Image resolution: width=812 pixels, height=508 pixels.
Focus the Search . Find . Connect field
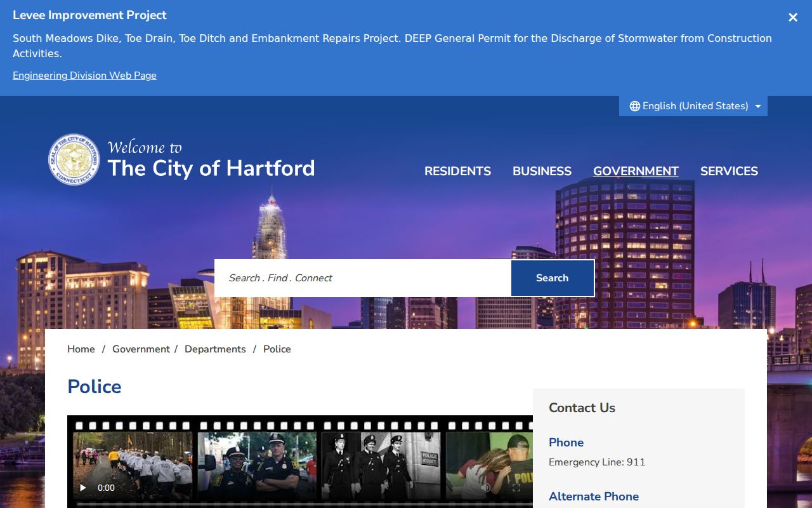pos(363,278)
